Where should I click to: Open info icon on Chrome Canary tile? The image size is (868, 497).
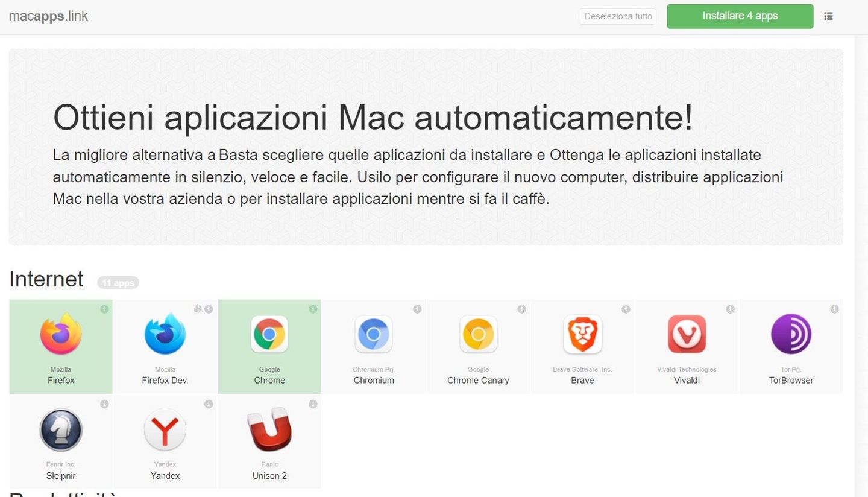(521, 309)
